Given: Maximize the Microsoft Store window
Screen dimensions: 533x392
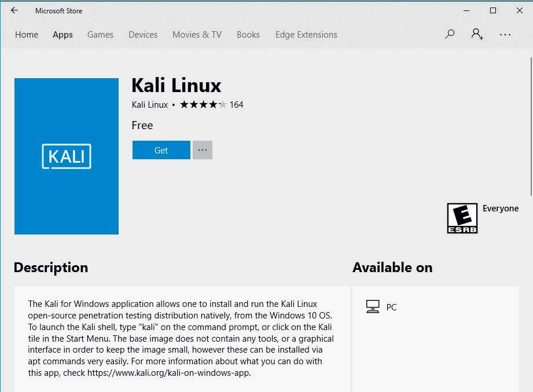Looking at the screenshot, I should 493,10.
